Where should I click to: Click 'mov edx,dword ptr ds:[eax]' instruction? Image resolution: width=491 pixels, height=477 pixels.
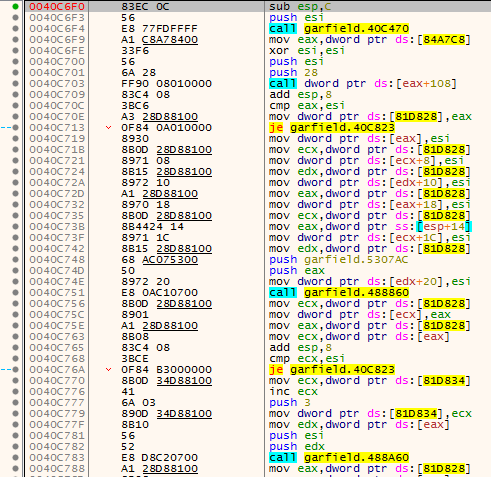coord(359,425)
